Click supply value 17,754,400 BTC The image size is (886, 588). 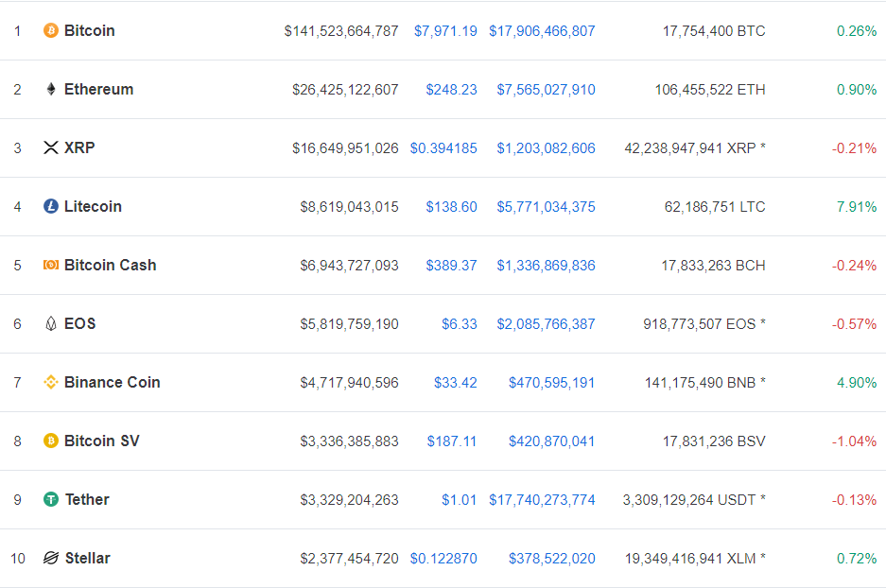714,31
